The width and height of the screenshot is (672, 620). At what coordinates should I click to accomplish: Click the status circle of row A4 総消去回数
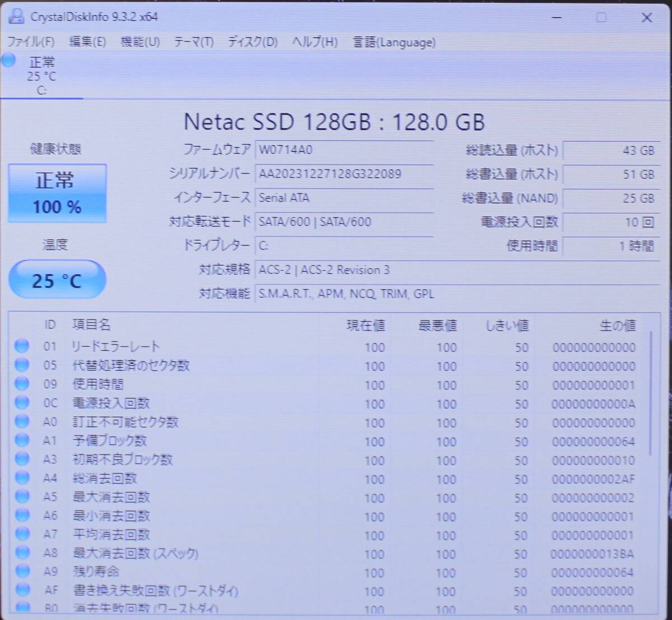22,478
